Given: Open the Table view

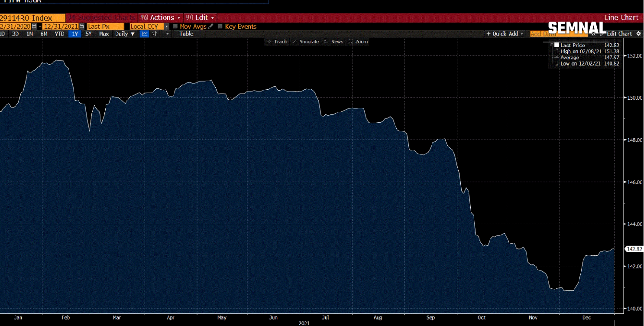Looking at the screenshot, I should click(186, 34).
